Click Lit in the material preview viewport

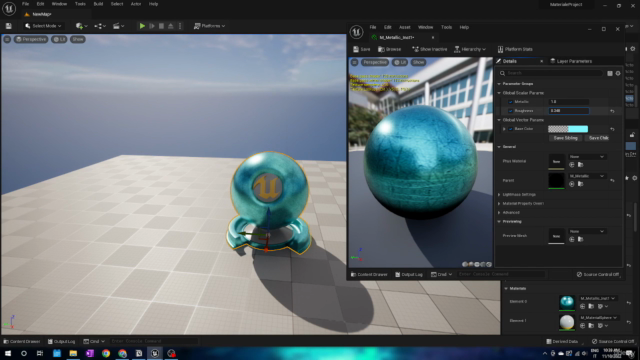[400, 62]
